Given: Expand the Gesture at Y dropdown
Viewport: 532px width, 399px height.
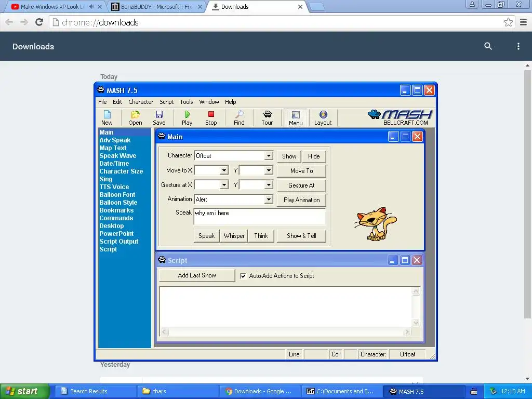Looking at the screenshot, I should [x=269, y=185].
